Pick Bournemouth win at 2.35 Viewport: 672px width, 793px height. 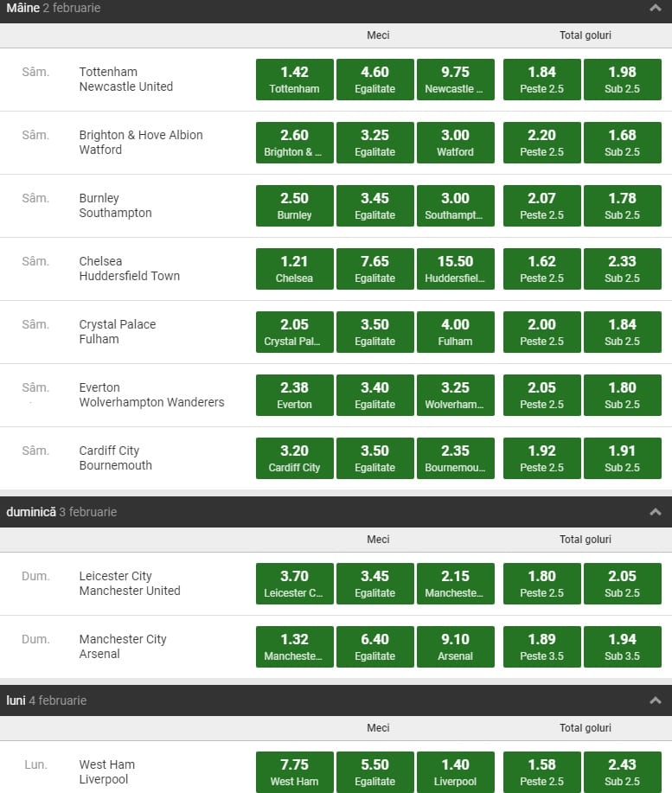coord(455,458)
